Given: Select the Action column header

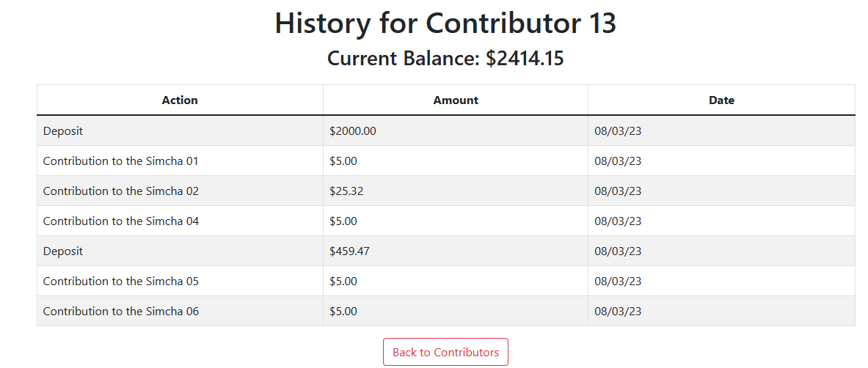Looking at the screenshot, I should click(x=180, y=100).
